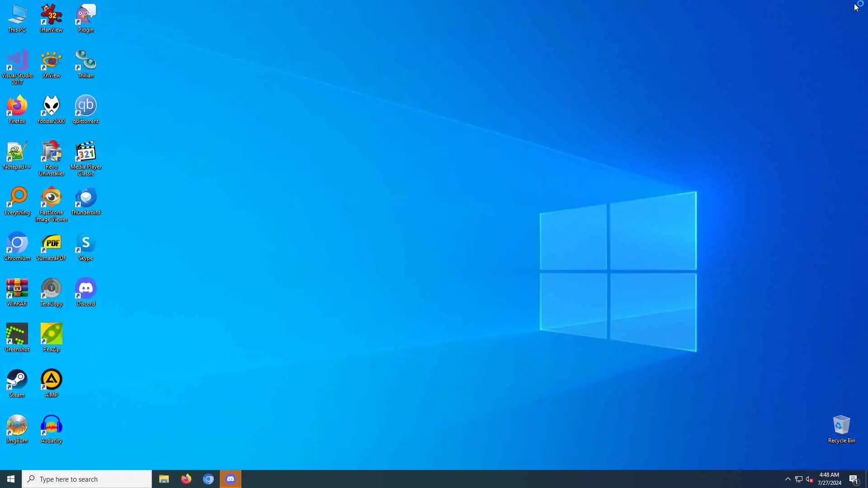Switch to Discord in the taskbar
Viewport: 868px width, 488px height.
(x=231, y=479)
